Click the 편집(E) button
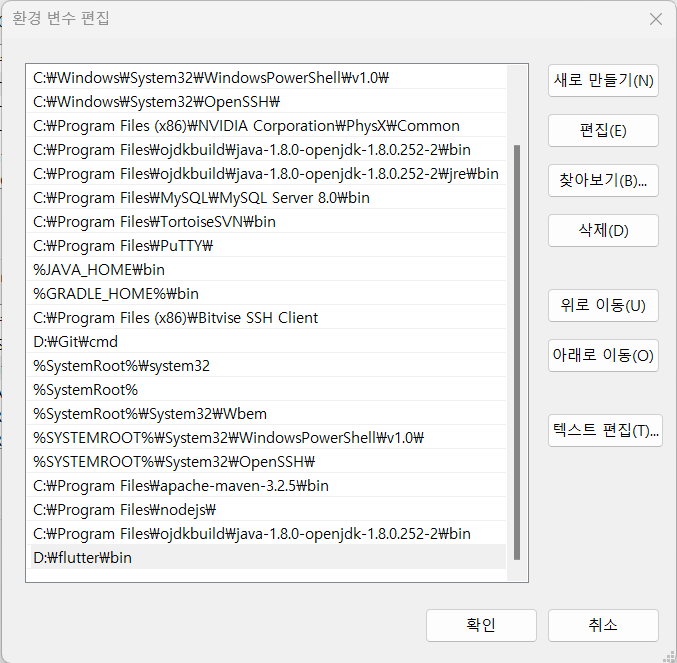This screenshot has width=677, height=663. point(603,130)
